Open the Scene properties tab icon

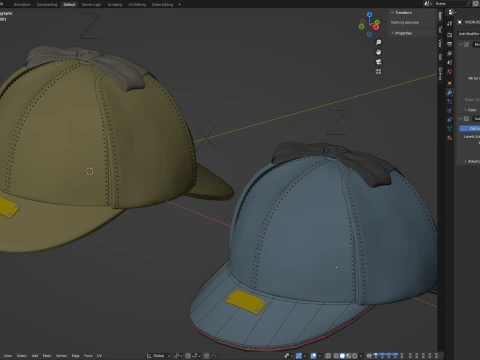pos(450,62)
